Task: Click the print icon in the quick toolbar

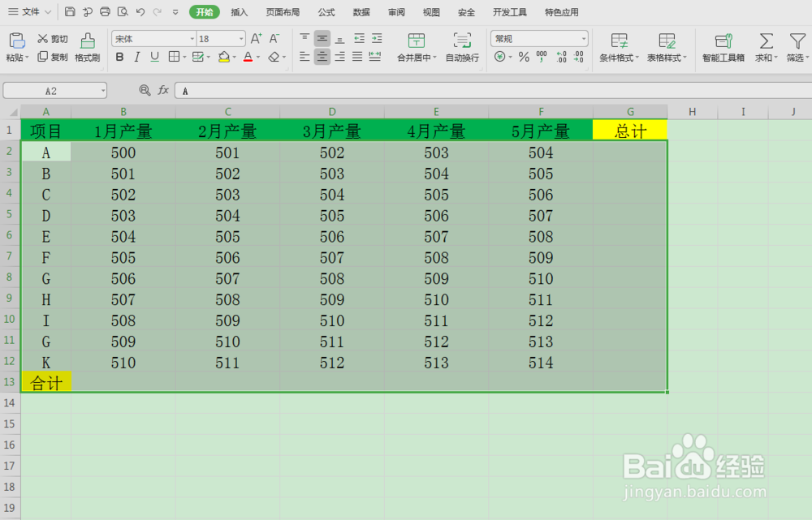Action: click(x=105, y=12)
